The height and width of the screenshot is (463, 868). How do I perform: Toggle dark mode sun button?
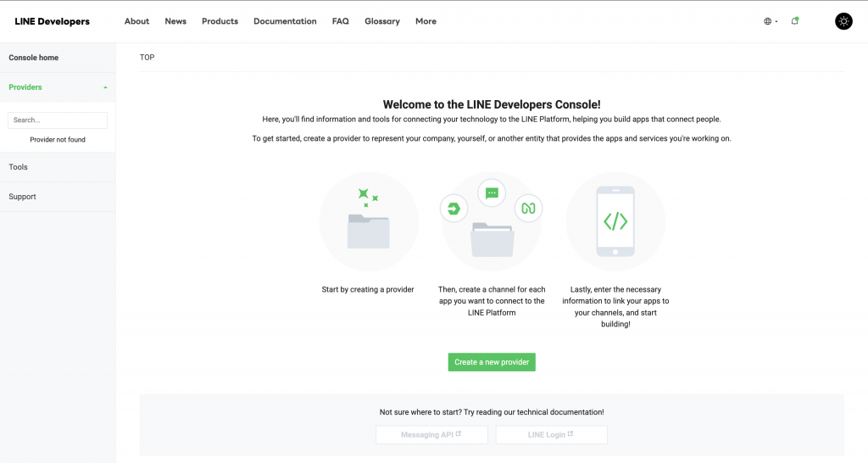point(843,21)
